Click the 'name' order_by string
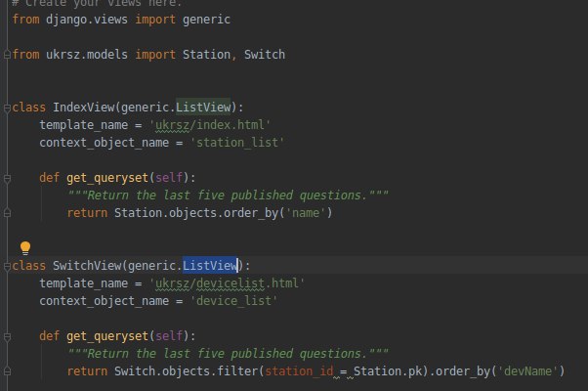588x391 pixels. coord(306,213)
